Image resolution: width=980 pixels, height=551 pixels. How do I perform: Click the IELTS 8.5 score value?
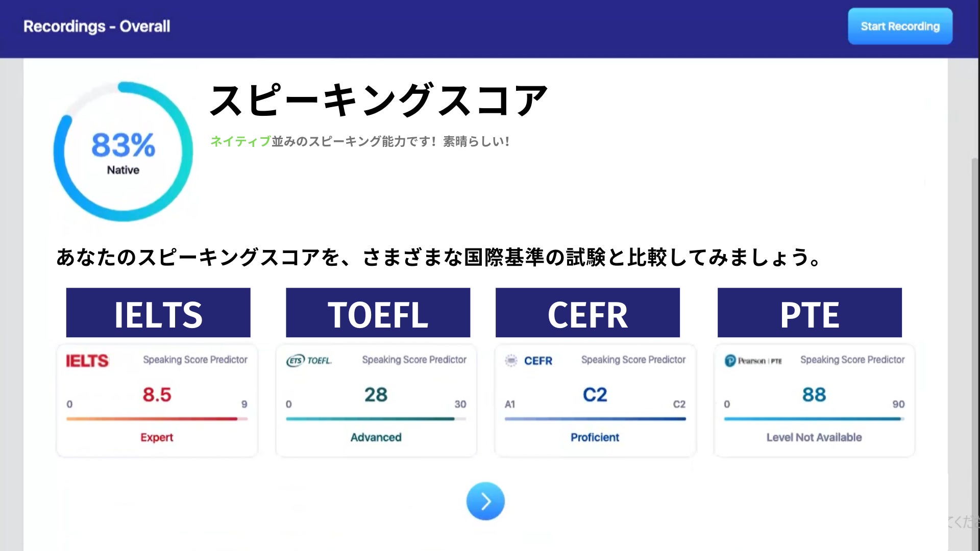coord(157,394)
